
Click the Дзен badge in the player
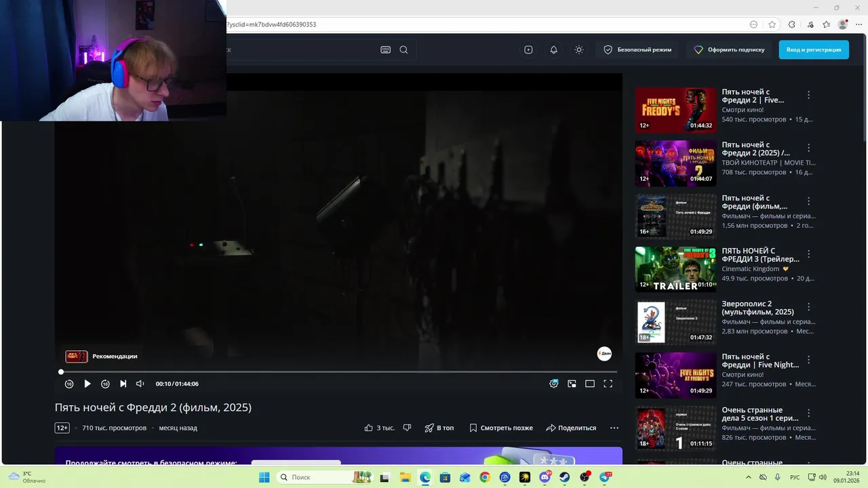tap(604, 354)
